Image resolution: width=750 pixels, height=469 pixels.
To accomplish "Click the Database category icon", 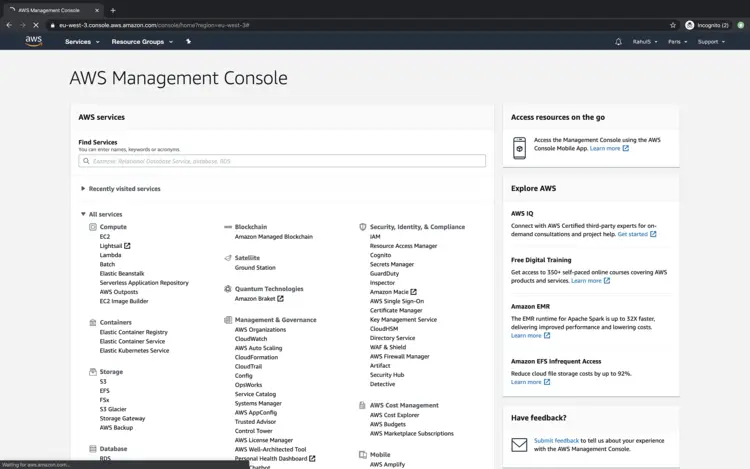I will (93, 448).
